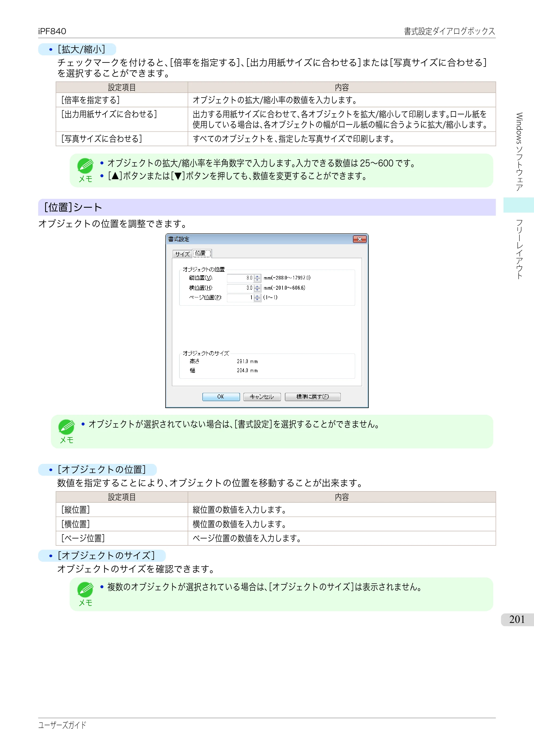The height and width of the screenshot is (756, 534).
Task: Click the 縦位置(V) value input field
Action: pos(240,278)
